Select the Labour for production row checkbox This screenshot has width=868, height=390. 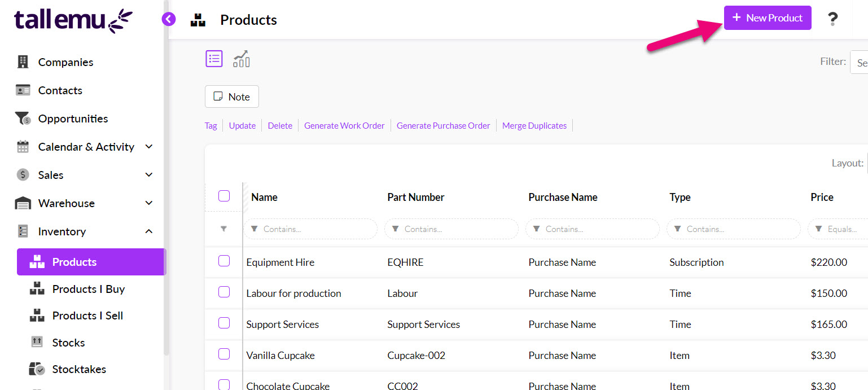(224, 292)
